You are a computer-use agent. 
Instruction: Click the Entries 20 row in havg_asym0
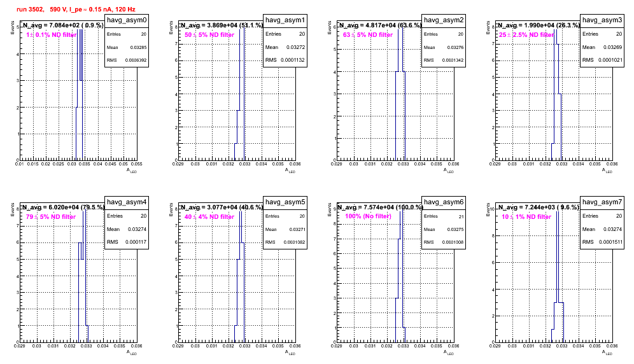[x=127, y=34]
